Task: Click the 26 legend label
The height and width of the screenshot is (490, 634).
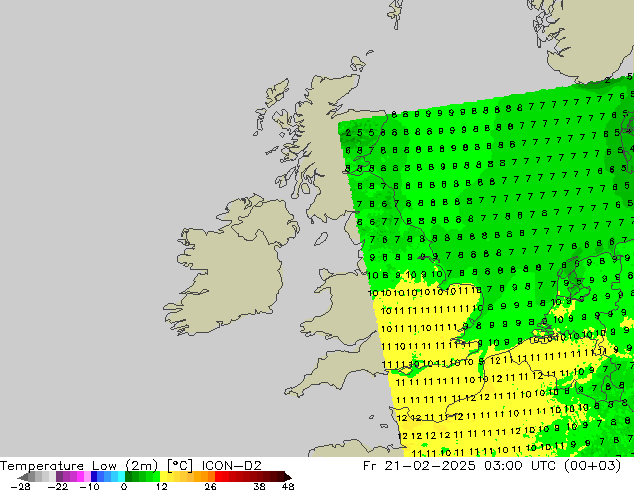Action: 210,486
